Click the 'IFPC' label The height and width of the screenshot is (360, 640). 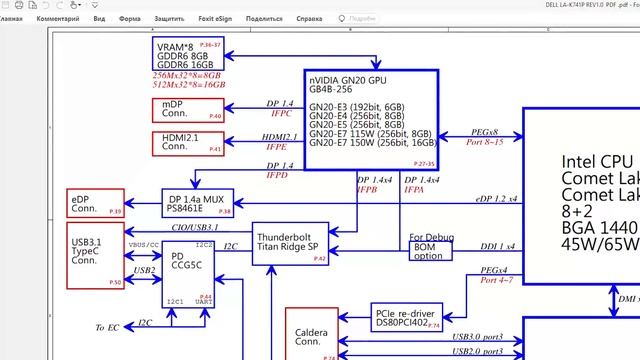click(282, 113)
